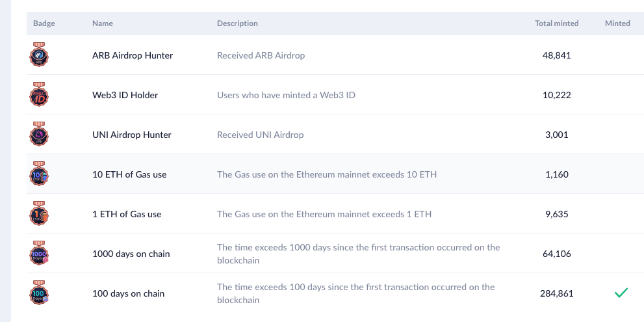The image size is (644, 322).
Task: Click the Web3 ID Holder badge icon
Action: coord(39,94)
